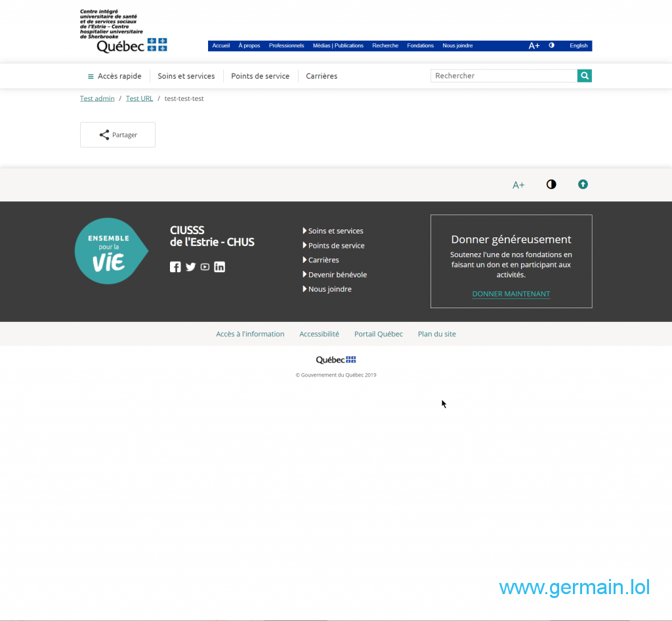Open the Accès rapide hamburger menu
The height and width of the screenshot is (621, 672).
[x=115, y=76]
